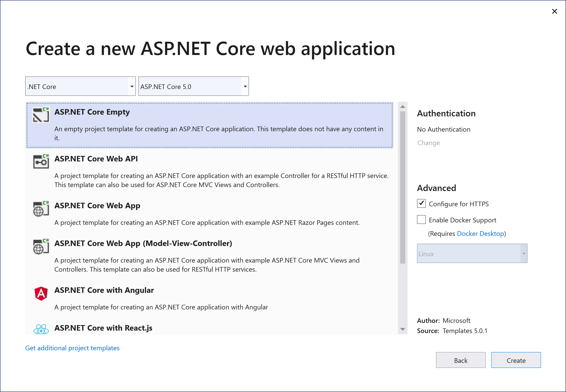Click the Model-View-Controller template icon
The height and width of the screenshot is (392, 566).
click(x=41, y=246)
